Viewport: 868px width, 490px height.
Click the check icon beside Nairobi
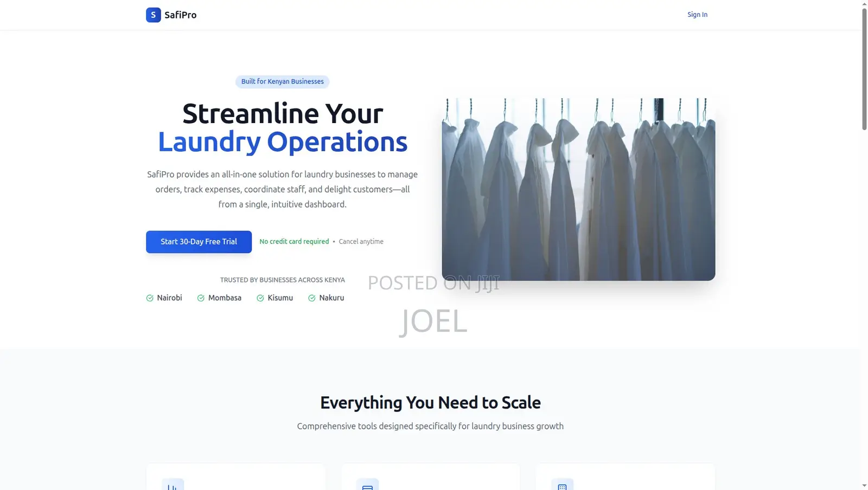150,298
